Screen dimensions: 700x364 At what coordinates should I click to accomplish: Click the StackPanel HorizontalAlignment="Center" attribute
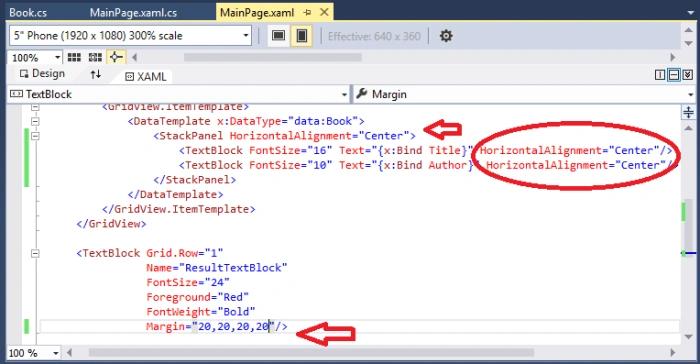(320, 136)
